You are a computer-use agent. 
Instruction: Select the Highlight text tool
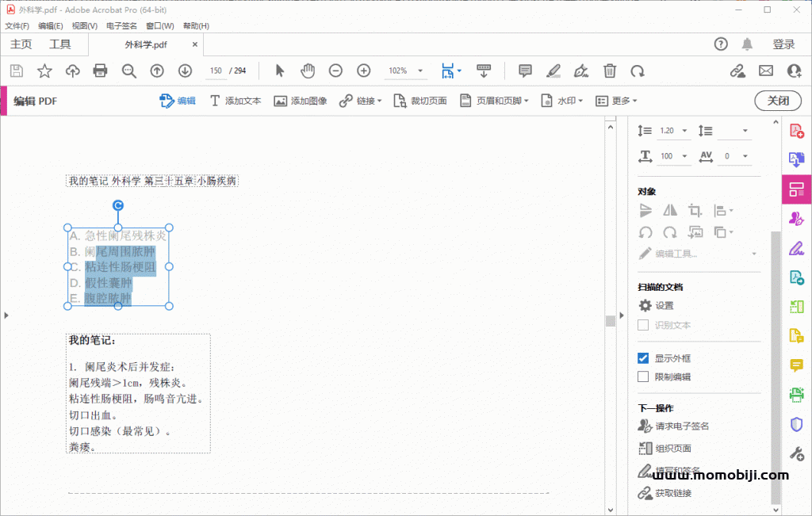[x=553, y=71]
